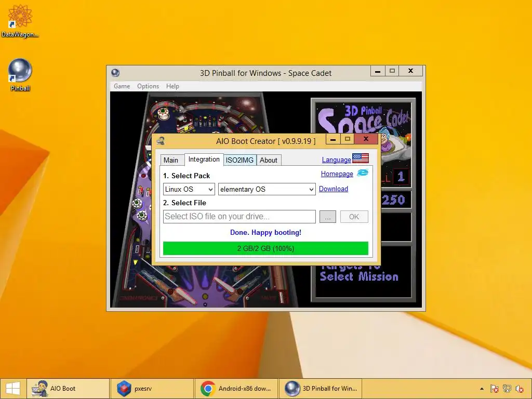Click the Select ISO file input field

click(239, 217)
